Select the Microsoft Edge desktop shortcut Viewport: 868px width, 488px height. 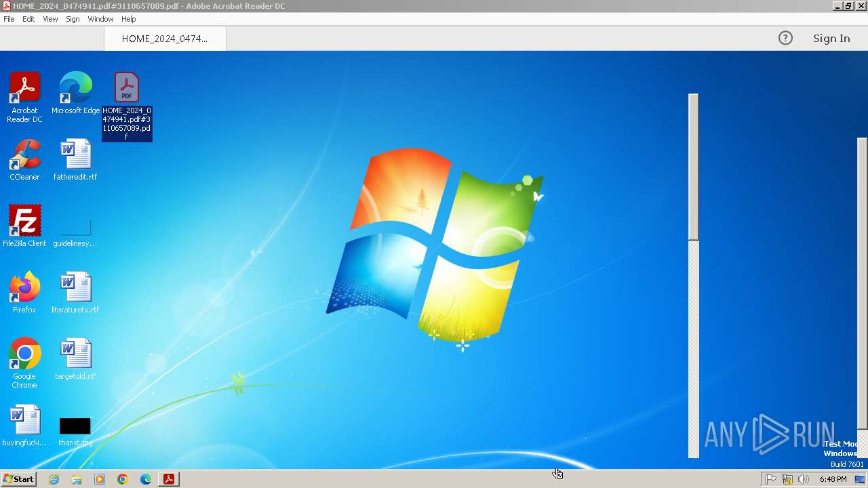[x=75, y=94]
